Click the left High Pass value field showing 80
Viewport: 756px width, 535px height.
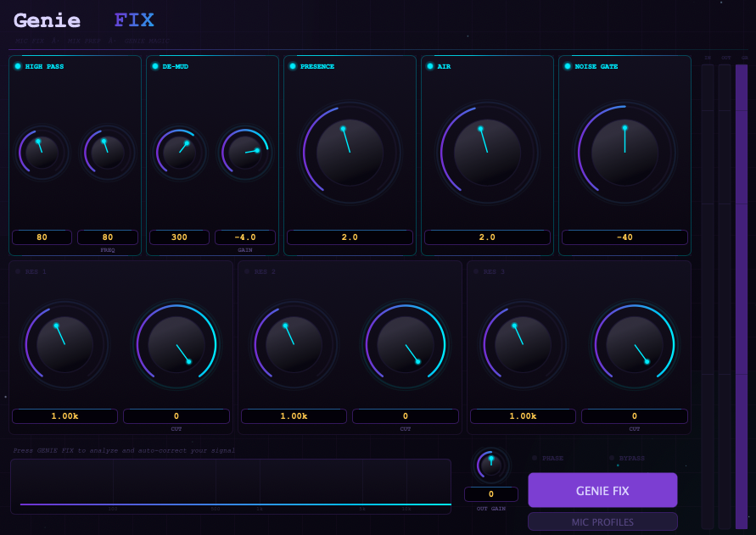(x=42, y=237)
